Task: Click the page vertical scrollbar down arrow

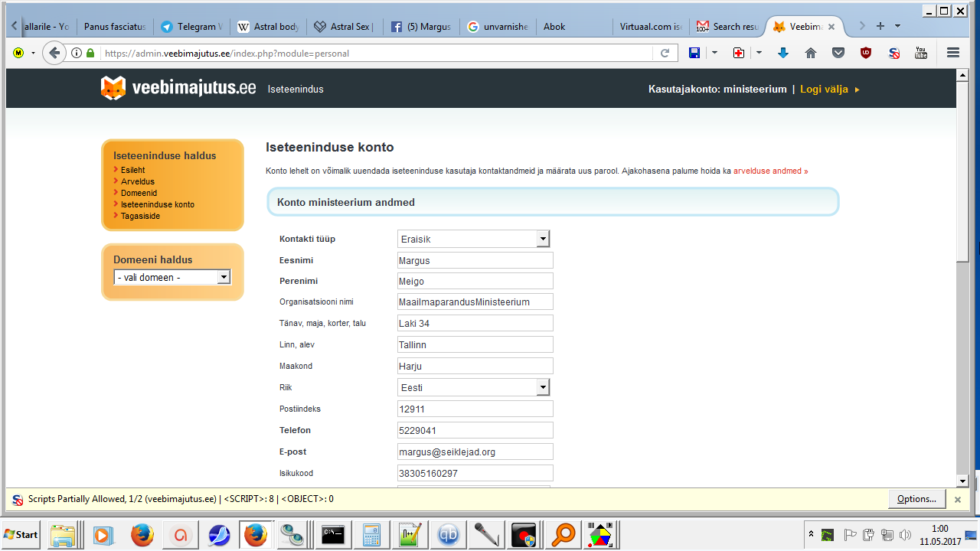Action: (963, 481)
